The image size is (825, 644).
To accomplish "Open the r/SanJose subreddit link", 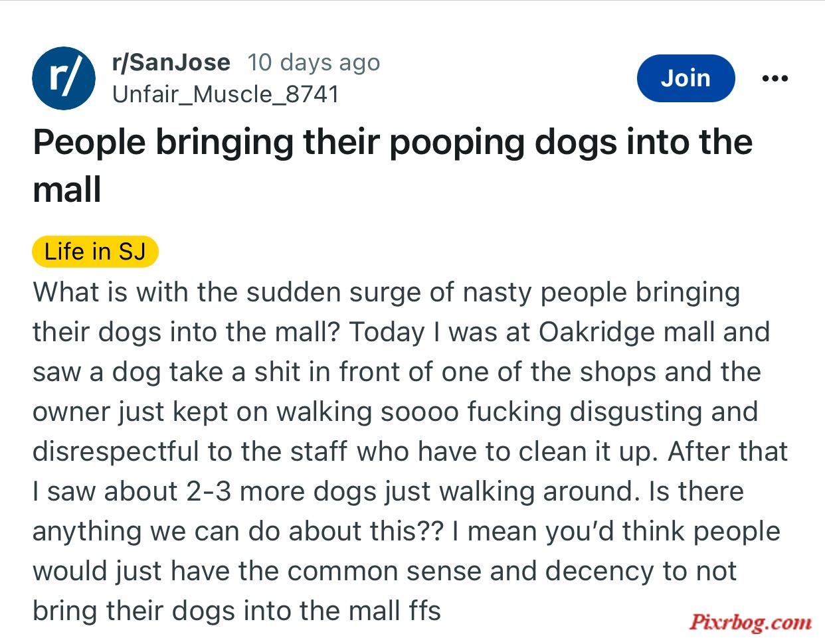I will (171, 62).
